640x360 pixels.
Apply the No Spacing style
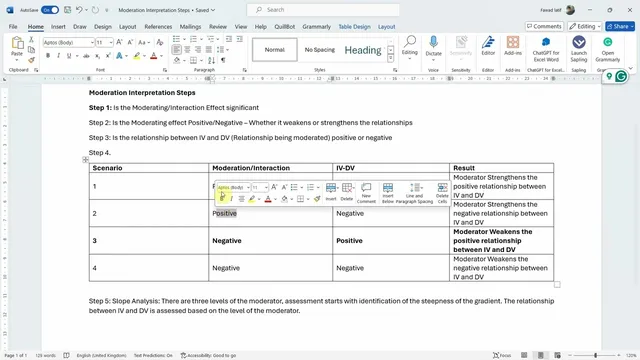(x=320, y=50)
